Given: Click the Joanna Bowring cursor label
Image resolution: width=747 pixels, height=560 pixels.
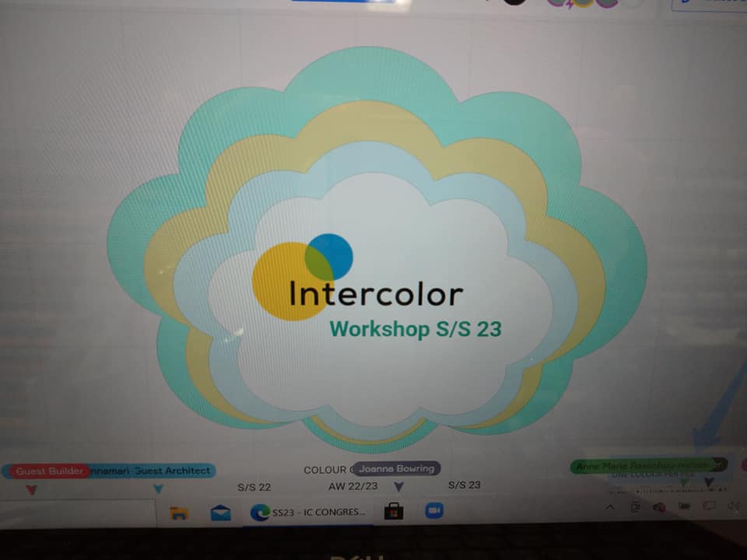Looking at the screenshot, I should pyautogui.click(x=397, y=468).
